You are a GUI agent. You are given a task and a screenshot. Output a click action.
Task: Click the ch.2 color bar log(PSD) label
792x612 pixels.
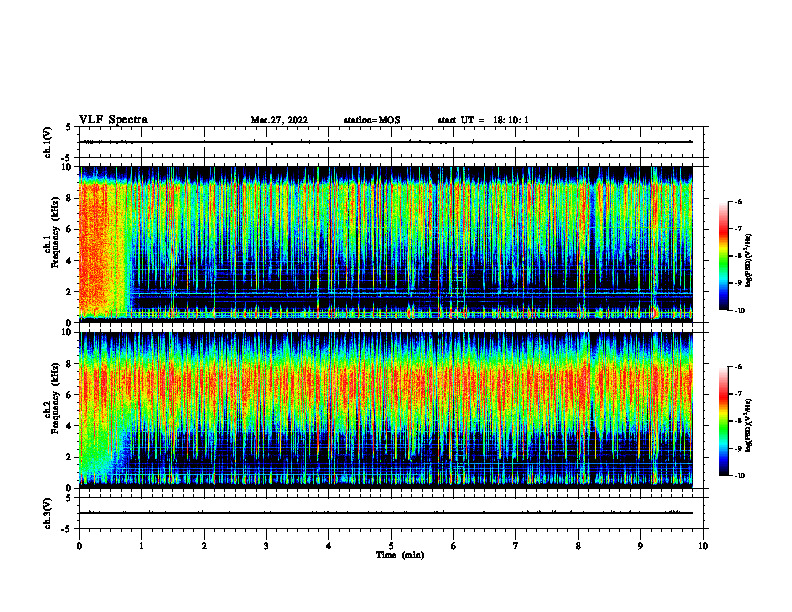[x=749, y=426]
